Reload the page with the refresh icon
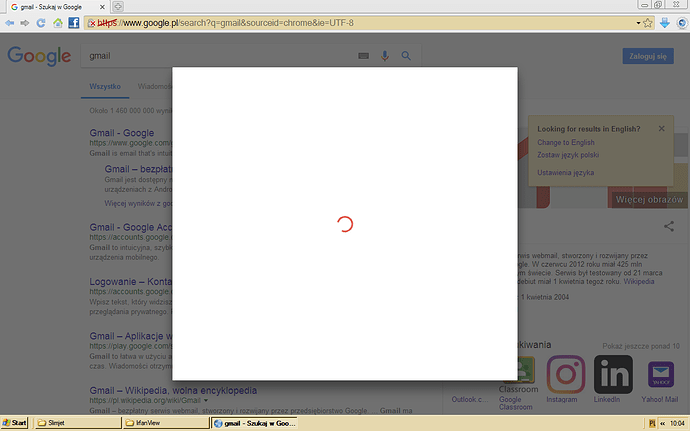Viewport: 690px width, 431px height. point(41,23)
